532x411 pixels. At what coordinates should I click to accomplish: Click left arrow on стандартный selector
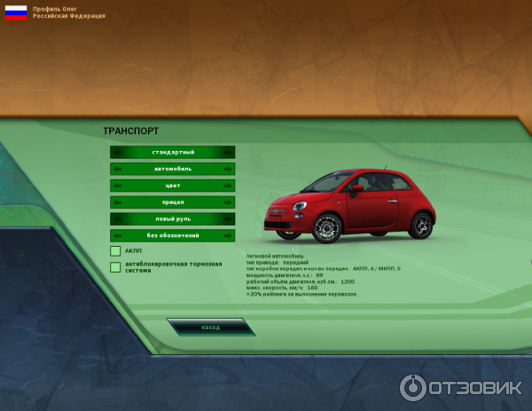coord(117,153)
